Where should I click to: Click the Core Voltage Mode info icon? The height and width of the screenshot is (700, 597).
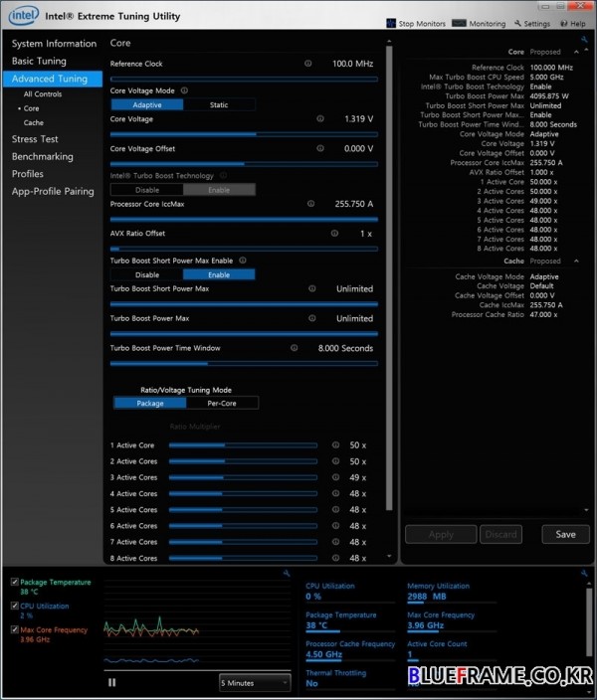click(184, 90)
